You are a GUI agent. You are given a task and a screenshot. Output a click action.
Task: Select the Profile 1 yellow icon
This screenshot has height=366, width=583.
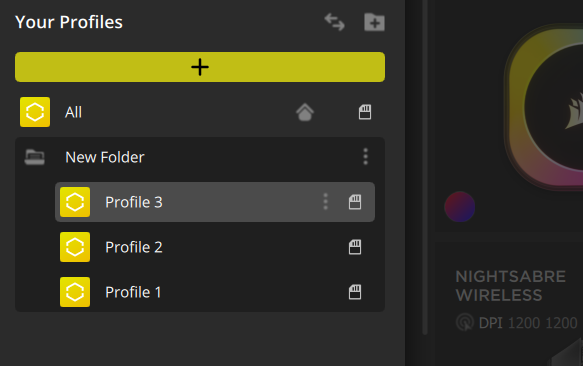tap(75, 292)
